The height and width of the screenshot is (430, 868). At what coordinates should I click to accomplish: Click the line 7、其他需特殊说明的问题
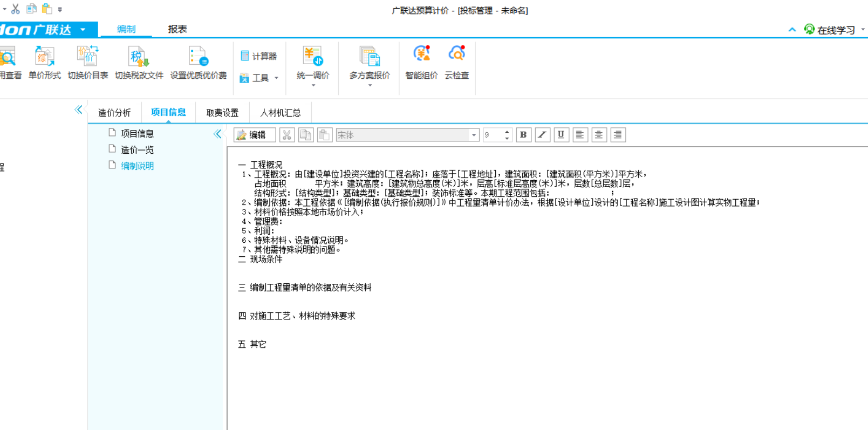pos(291,250)
